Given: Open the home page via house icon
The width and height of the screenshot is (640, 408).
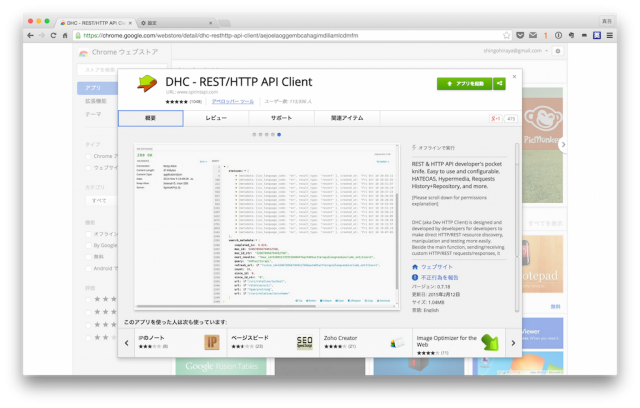Looking at the screenshot, I should click(x=65, y=35).
